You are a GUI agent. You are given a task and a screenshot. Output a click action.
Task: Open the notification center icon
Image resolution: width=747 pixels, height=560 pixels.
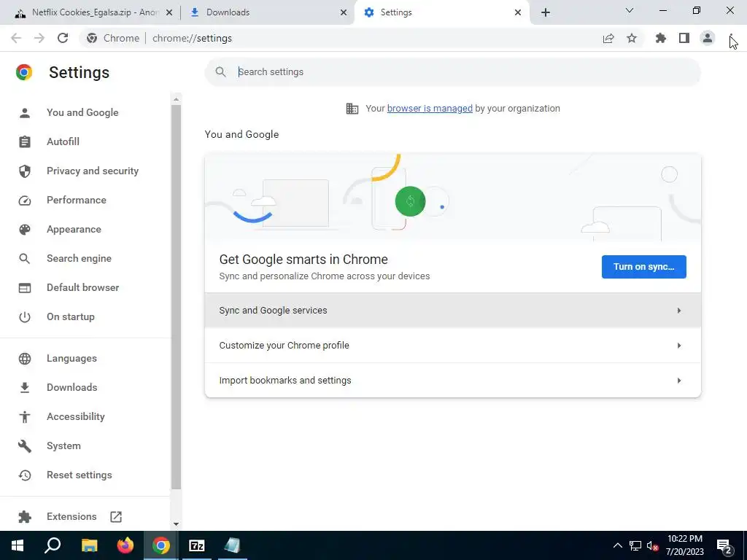[724, 546]
